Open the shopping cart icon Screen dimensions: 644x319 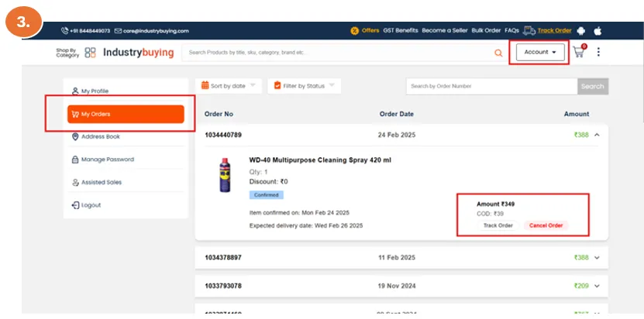point(578,53)
